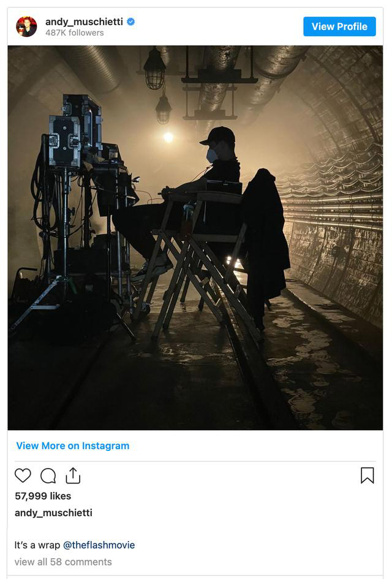Click the 487K followers text
Image resolution: width=392 pixels, height=579 pixels.
point(75,33)
